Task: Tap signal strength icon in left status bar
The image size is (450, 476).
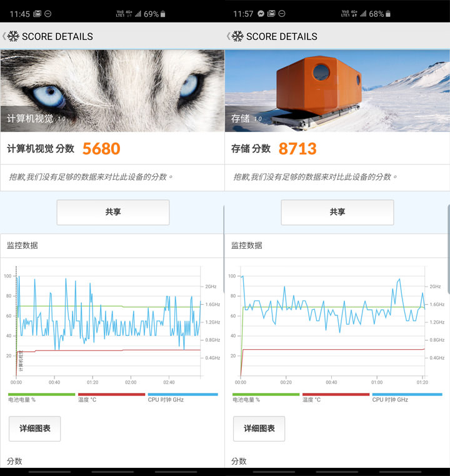Action: pyautogui.click(x=138, y=14)
